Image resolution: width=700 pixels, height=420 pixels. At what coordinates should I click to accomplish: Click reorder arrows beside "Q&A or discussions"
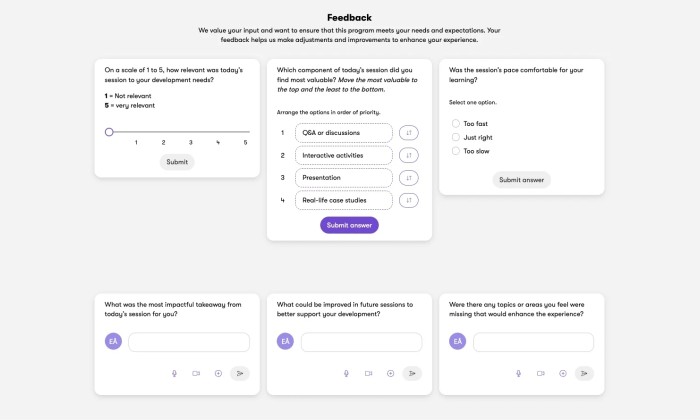pos(408,132)
